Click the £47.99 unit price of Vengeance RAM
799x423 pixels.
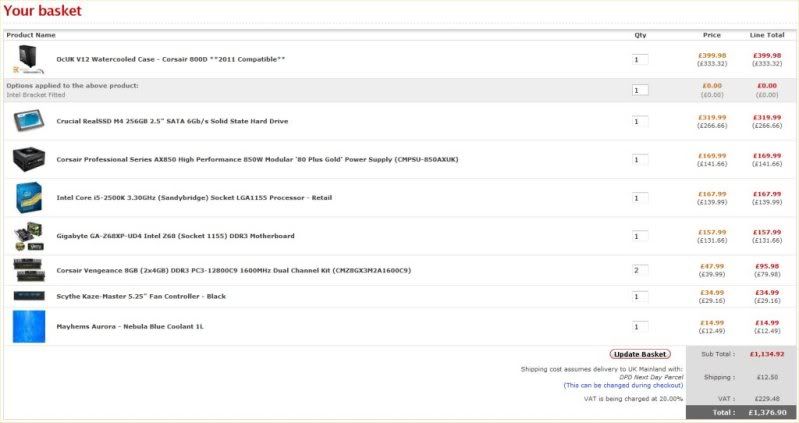(x=712, y=266)
